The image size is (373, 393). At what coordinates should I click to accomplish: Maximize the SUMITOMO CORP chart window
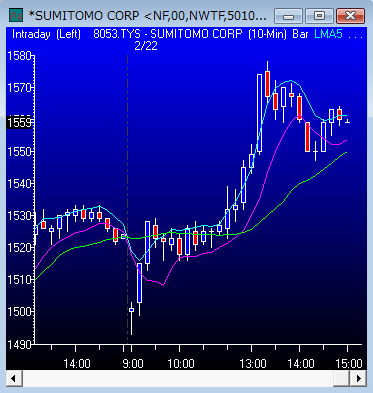click(x=319, y=16)
